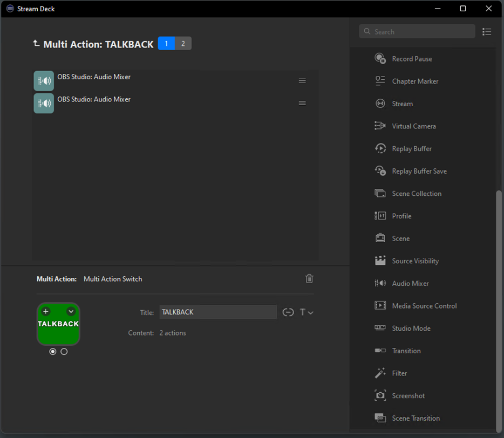Choose the Replay Buffer Save icon
Viewport: 504px width, 438px height.
point(380,171)
